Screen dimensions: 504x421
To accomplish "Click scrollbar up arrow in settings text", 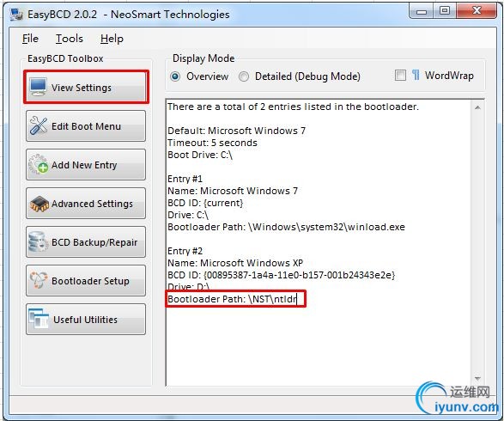I will (477, 107).
